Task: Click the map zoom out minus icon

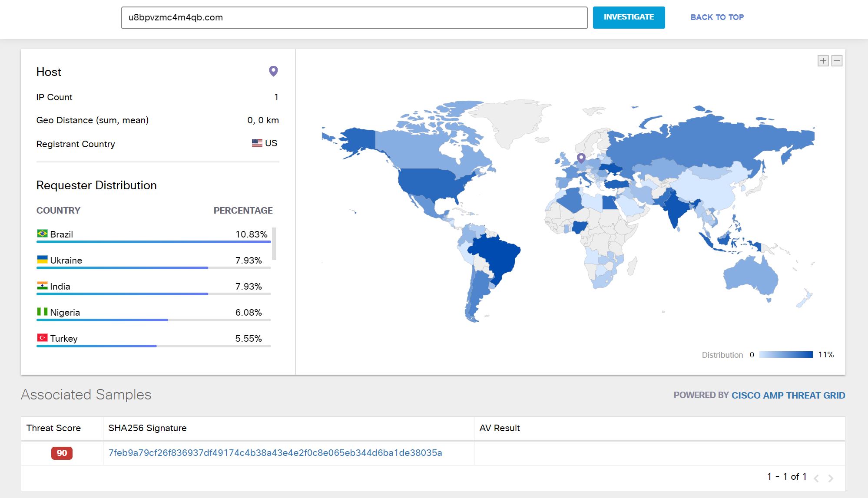Action: tap(837, 61)
